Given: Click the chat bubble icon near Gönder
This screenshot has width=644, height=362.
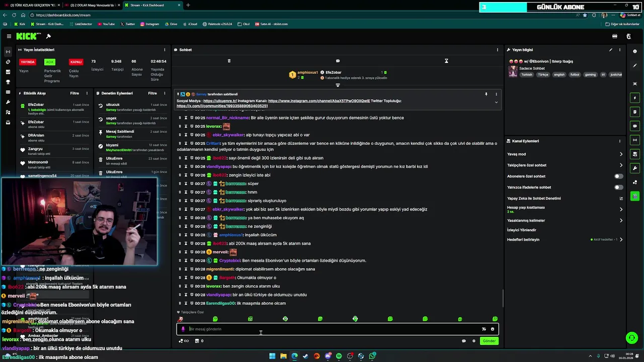Looking at the screenshot, I should pyautogui.click(x=464, y=341).
